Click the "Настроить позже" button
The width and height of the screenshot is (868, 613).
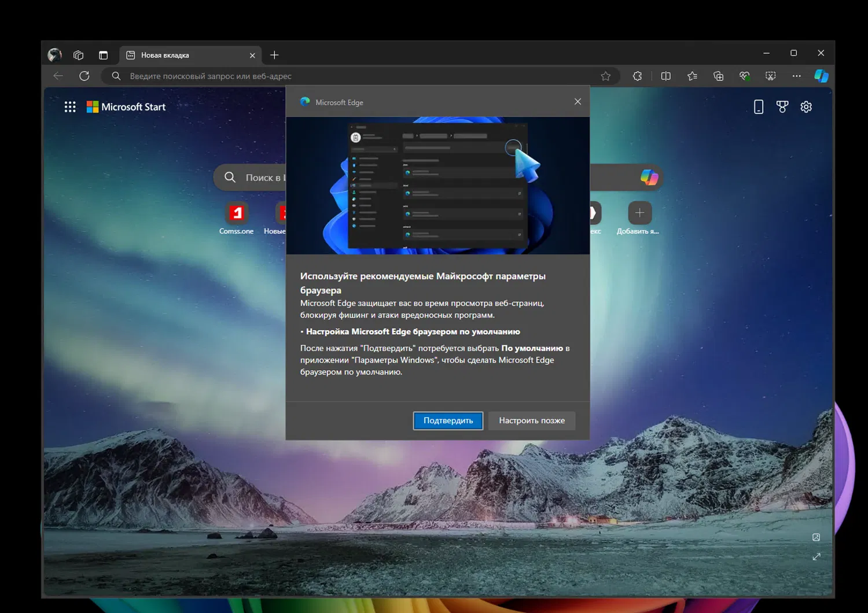(532, 420)
